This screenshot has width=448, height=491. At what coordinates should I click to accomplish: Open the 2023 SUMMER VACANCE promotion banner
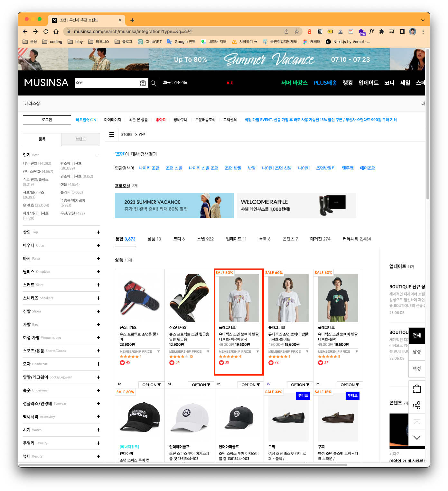click(x=174, y=206)
